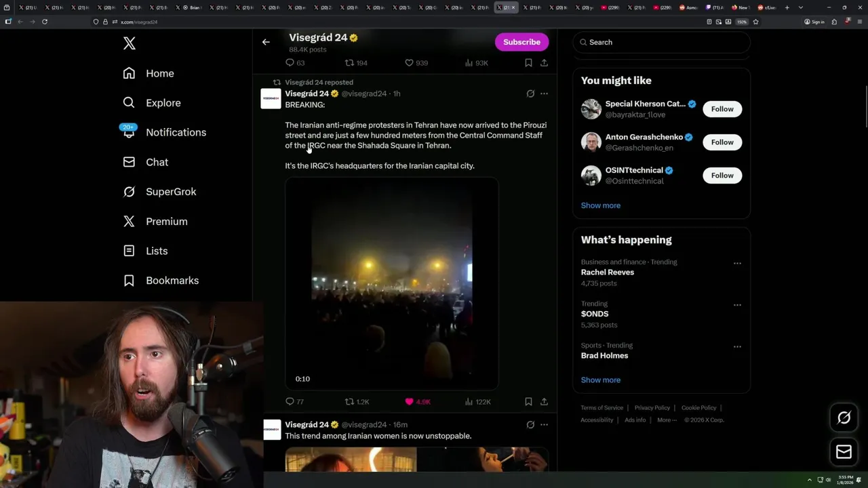Go to Home in the sidebar
Screen dimensions: 868x488
pos(148,73)
